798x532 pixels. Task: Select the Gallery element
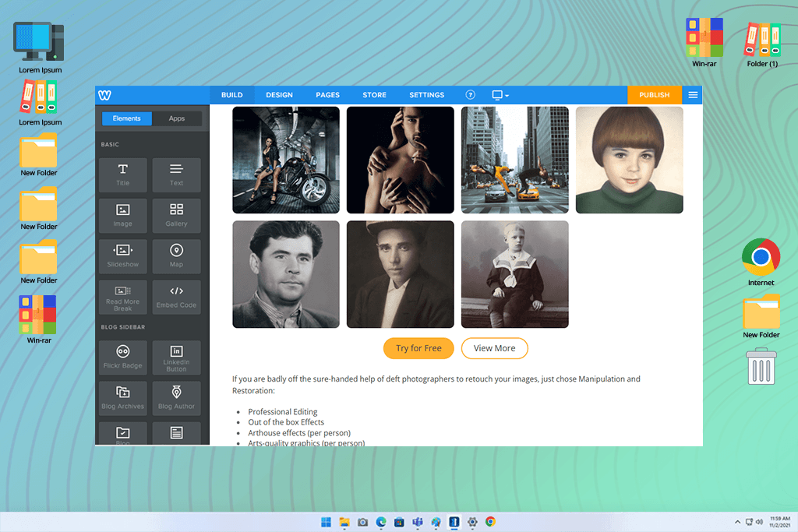coord(176,216)
